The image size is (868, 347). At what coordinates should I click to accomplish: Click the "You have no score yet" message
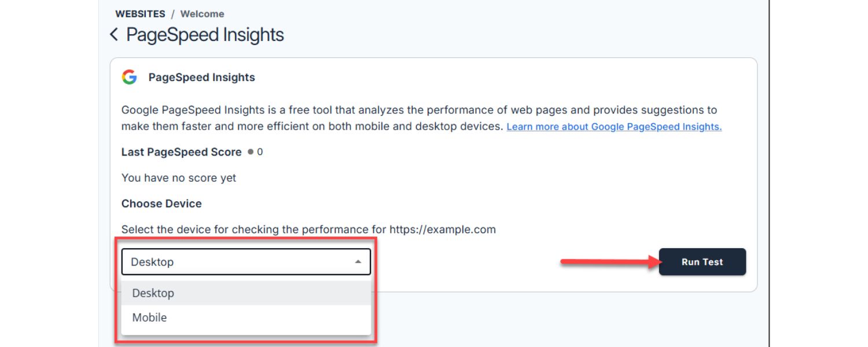(179, 178)
